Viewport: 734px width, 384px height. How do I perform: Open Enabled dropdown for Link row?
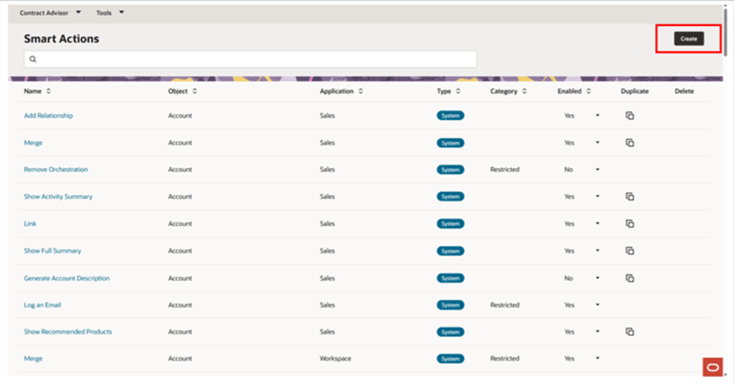597,224
